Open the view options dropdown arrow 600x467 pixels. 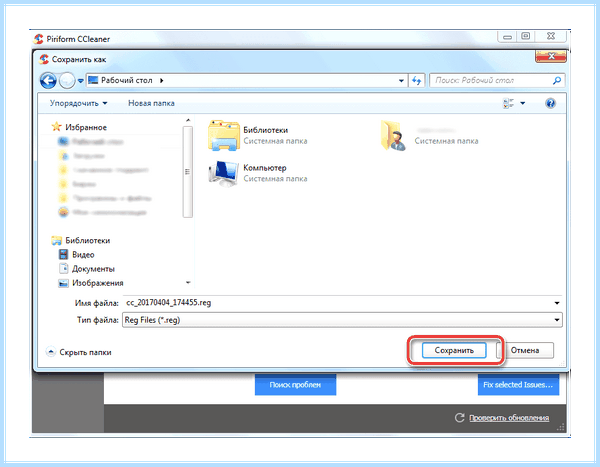point(523,103)
